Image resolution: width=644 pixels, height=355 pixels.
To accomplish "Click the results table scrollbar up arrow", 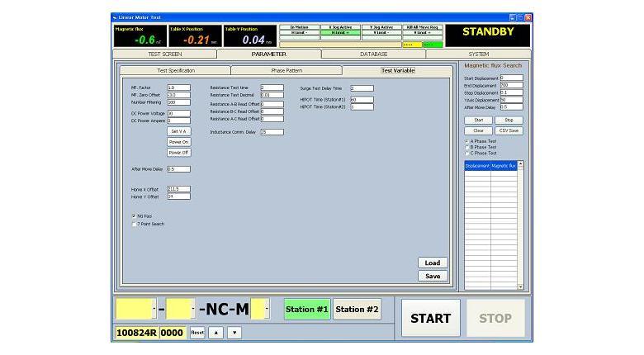I will pyautogui.click(x=520, y=164).
